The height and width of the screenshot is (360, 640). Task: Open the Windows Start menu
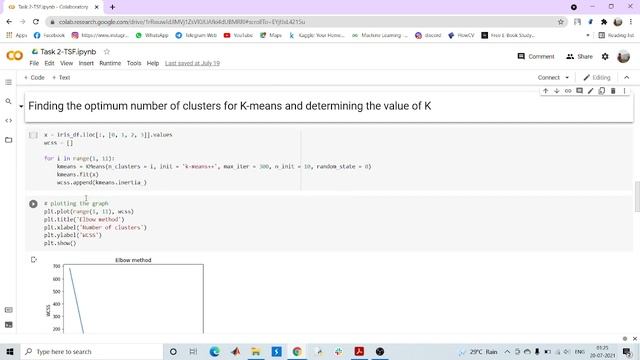[x=10, y=352]
